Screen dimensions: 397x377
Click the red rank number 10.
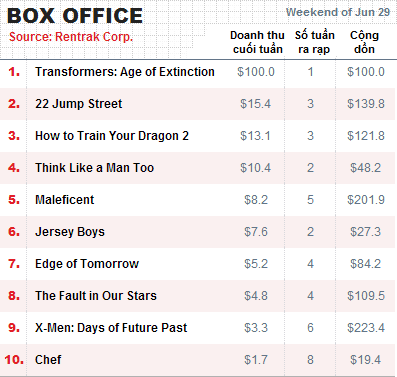point(14,360)
